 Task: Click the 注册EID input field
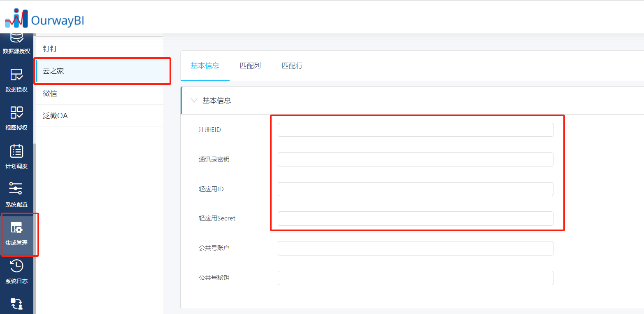click(x=415, y=130)
